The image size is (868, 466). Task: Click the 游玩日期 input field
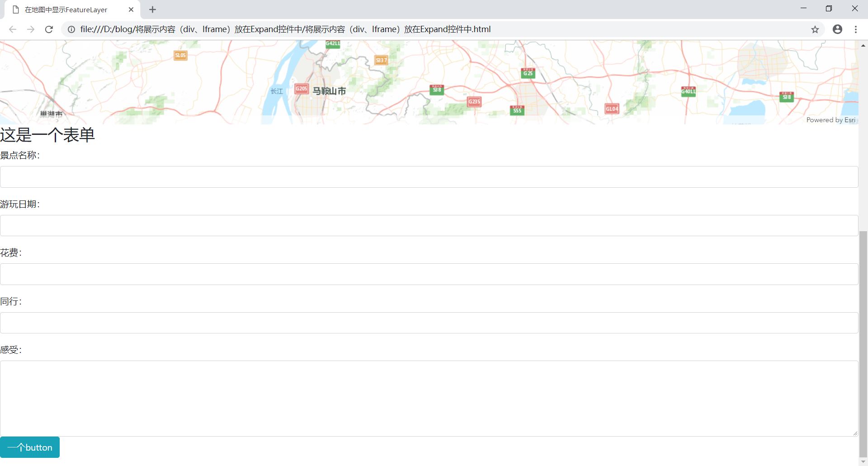point(429,225)
